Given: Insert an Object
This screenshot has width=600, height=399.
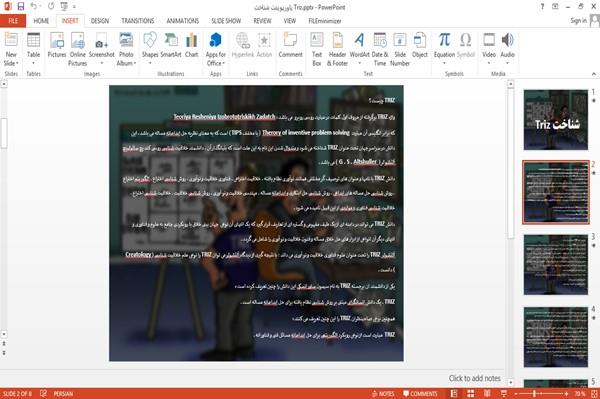Looking at the screenshot, I should pyautogui.click(x=420, y=45).
